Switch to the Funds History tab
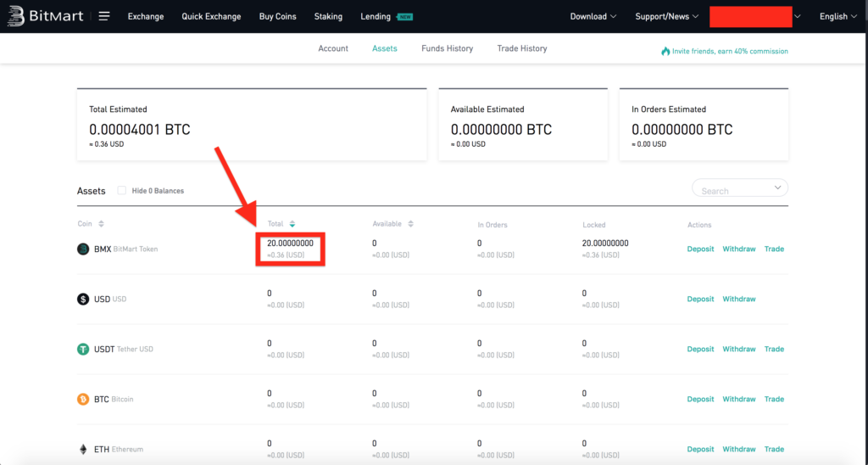Screen dimensions: 868x465 [x=448, y=48]
